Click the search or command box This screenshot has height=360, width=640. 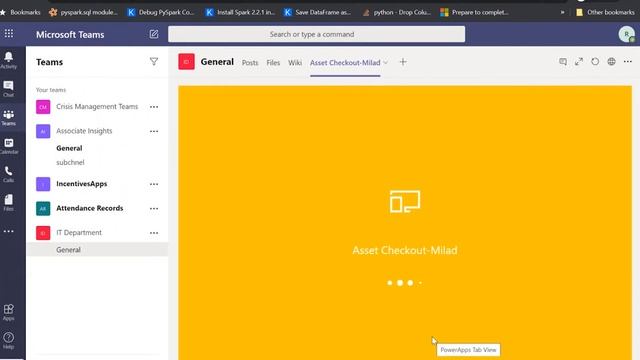tap(316, 34)
